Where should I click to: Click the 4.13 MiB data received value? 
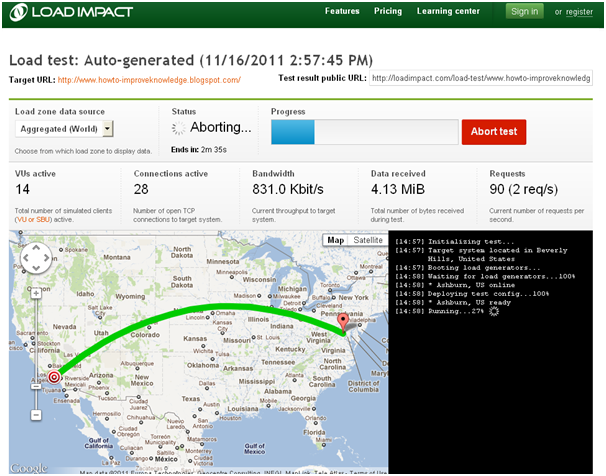(x=398, y=189)
